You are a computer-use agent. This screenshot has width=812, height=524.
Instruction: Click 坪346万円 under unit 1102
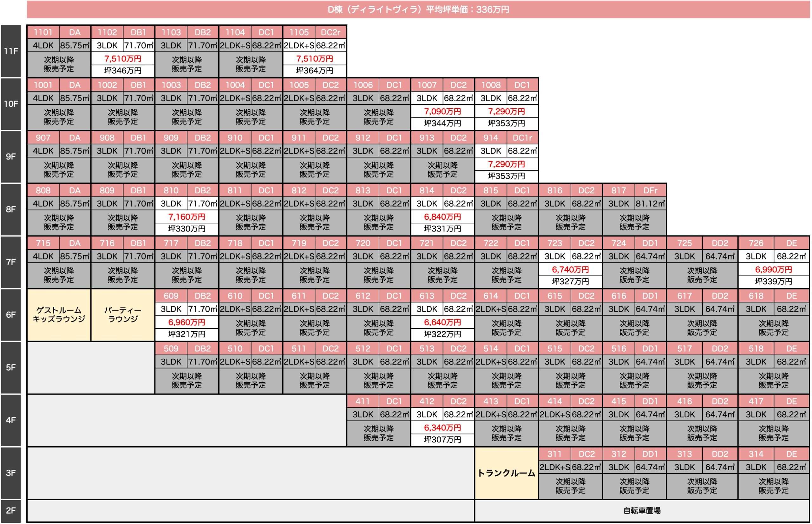[123, 71]
